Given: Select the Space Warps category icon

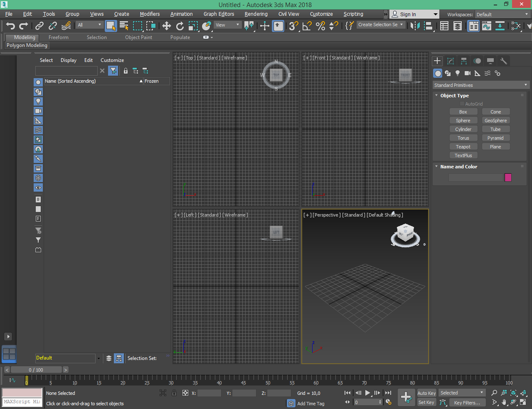Looking at the screenshot, I should pos(488,73).
